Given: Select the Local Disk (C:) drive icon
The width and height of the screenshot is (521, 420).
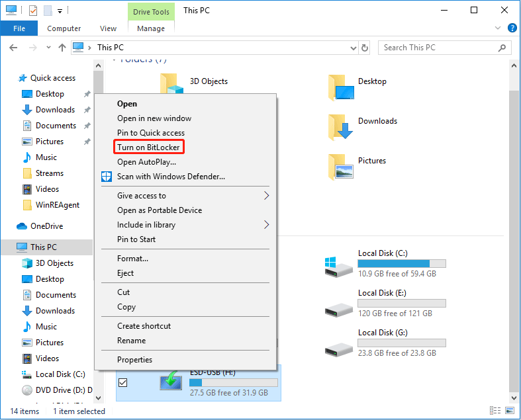Looking at the screenshot, I should point(338,267).
